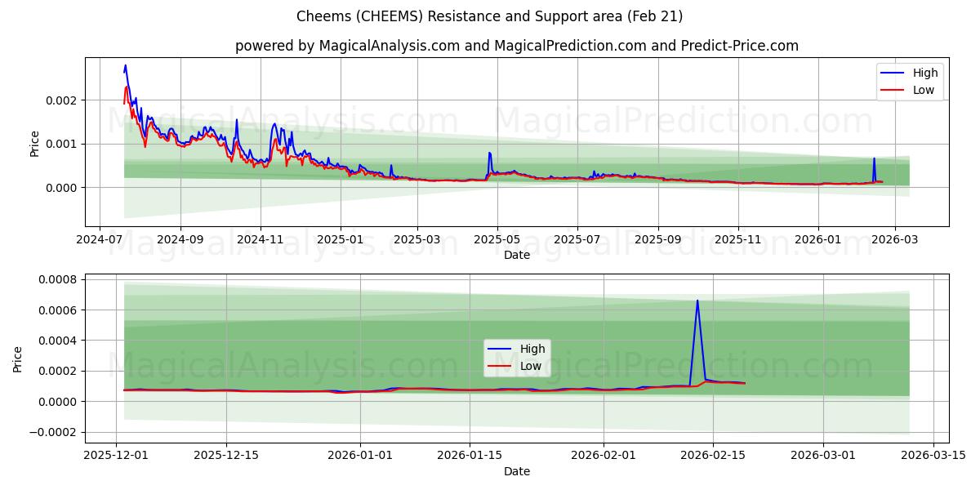Click the '2026-01-15' tick label on the bottom chart
Image resolution: width=980 pixels, height=490 pixels.
[470, 457]
